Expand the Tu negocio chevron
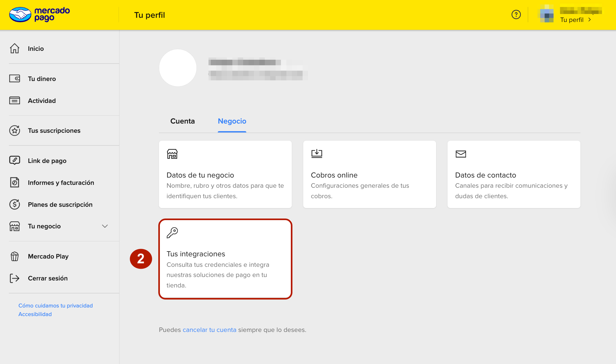616x364 pixels. 105,226
